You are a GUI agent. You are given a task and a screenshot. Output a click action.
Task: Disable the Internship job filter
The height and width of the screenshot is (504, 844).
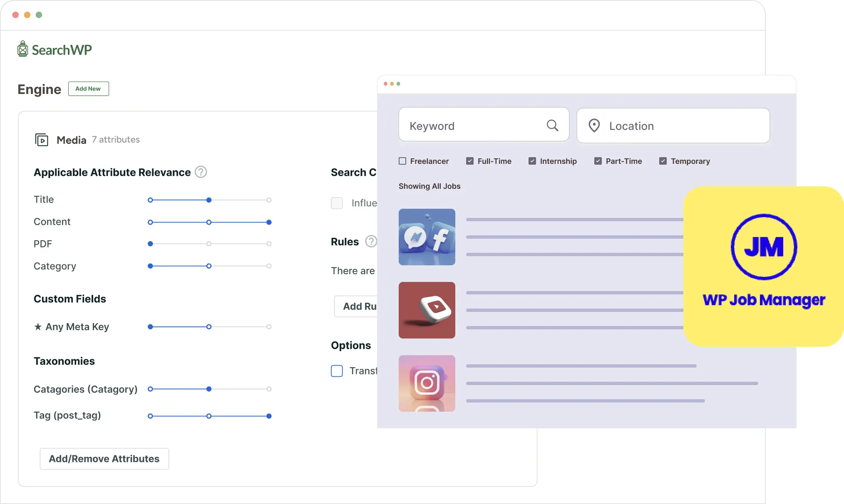click(532, 161)
